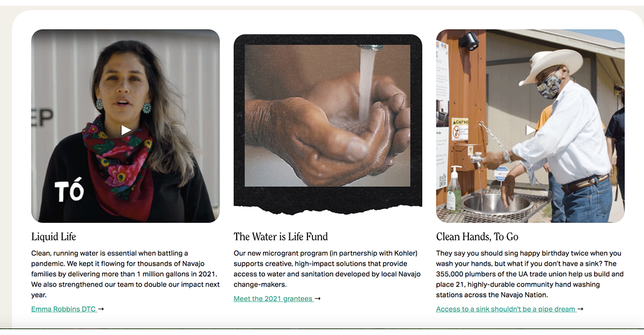Viewport: 644px width, 335px height.
Task: Select the cupped hands under water image
Action: pyautogui.click(x=327, y=115)
